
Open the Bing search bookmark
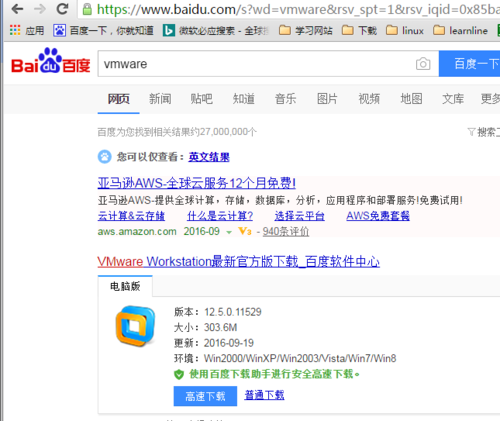tap(168, 31)
